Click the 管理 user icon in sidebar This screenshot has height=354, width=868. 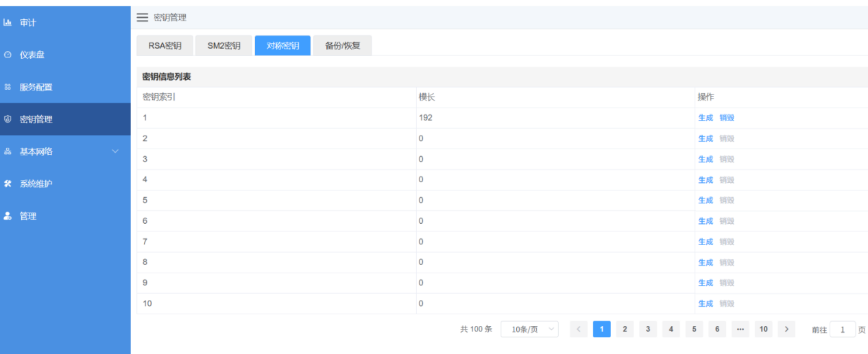[x=8, y=216]
